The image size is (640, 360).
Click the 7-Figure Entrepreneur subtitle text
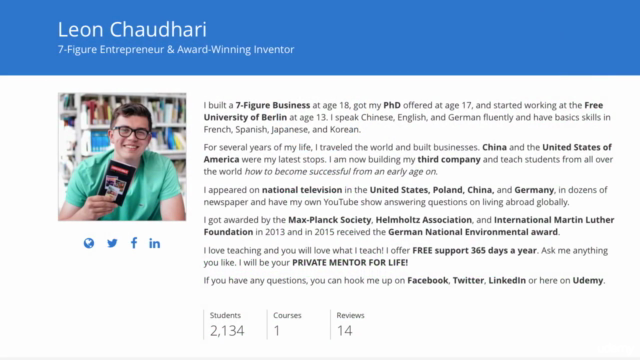pyautogui.click(x=176, y=49)
